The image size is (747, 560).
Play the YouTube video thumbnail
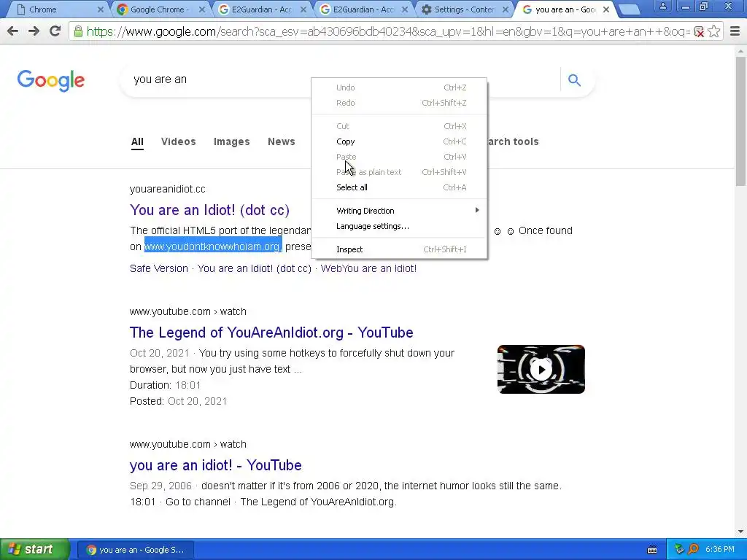[541, 370]
